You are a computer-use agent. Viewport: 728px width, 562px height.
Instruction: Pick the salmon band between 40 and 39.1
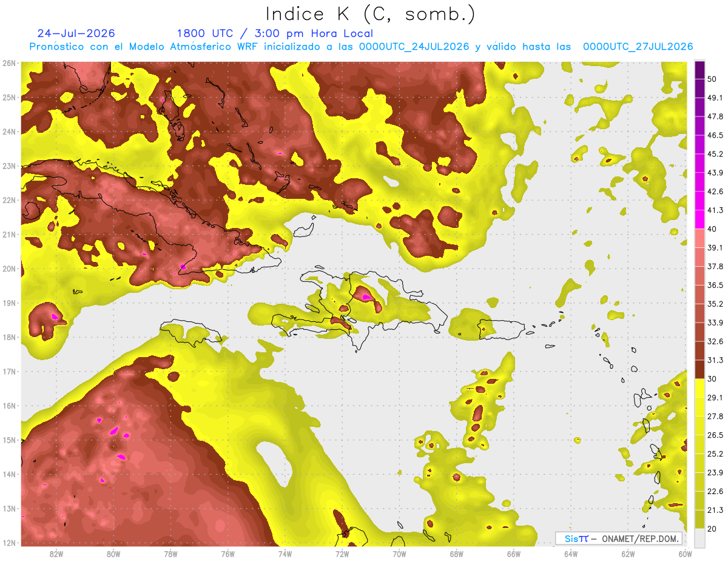point(699,238)
